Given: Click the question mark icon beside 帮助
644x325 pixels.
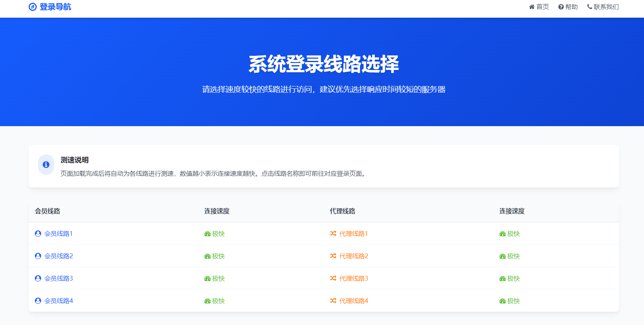Looking at the screenshot, I should [561, 7].
